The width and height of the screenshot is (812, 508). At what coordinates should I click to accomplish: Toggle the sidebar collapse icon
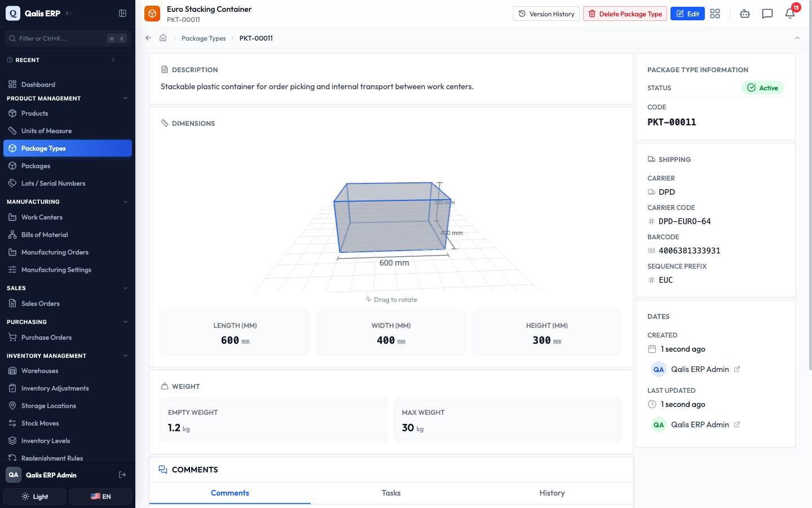coord(122,13)
